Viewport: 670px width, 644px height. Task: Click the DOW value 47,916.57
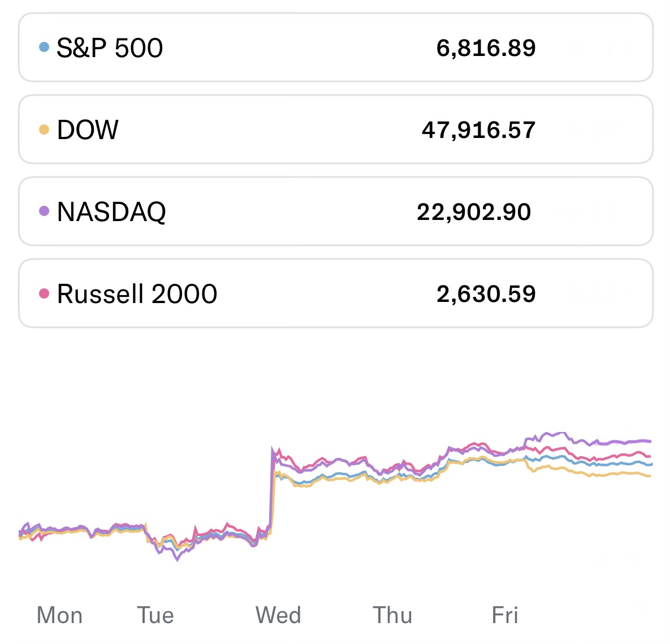(478, 130)
